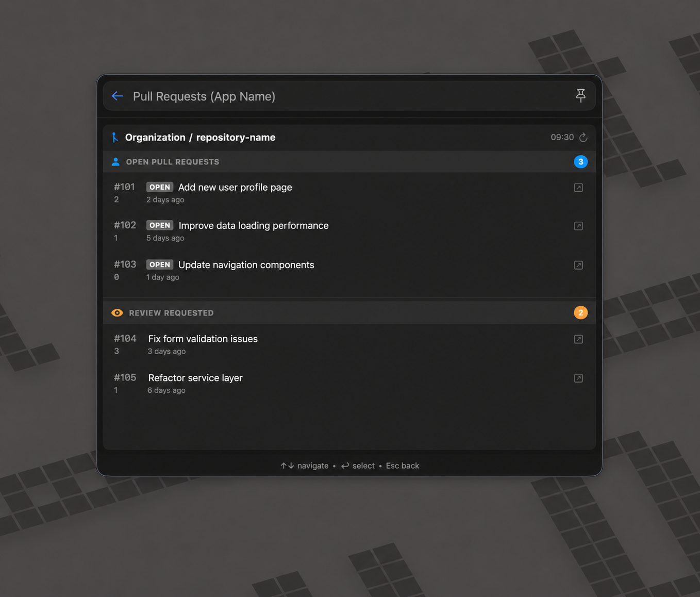Click the Organization / repository-name header
The image size is (700, 597).
pos(200,137)
